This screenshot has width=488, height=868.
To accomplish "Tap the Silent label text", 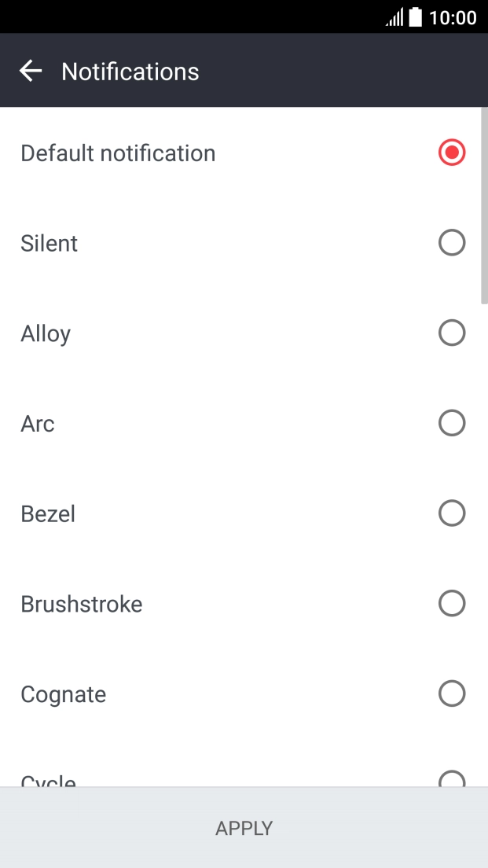I will click(49, 243).
